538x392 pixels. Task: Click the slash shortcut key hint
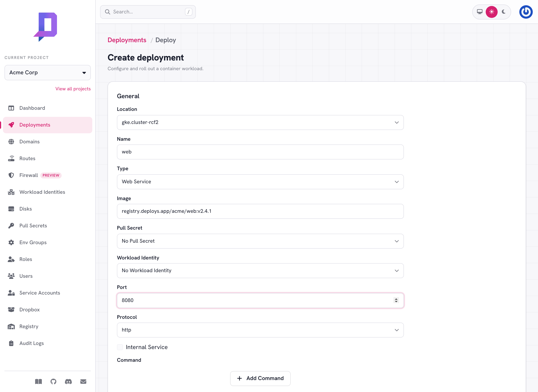click(x=188, y=12)
